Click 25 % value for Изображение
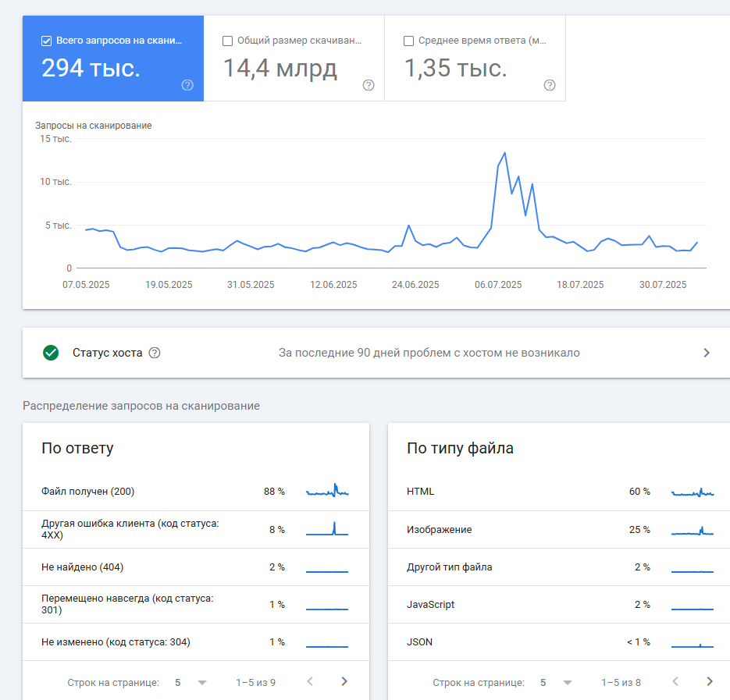The width and height of the screenshot is (730, 700). [639, 530]
